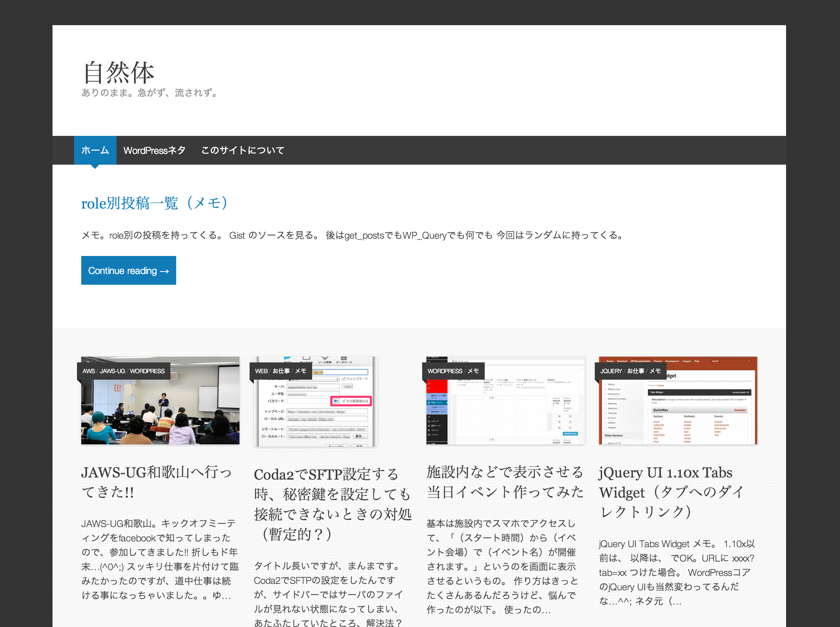840x627 pixels.
Task: Select the 固定ページ icon in the WordPress sidebar
Action: tap(429, 426)
